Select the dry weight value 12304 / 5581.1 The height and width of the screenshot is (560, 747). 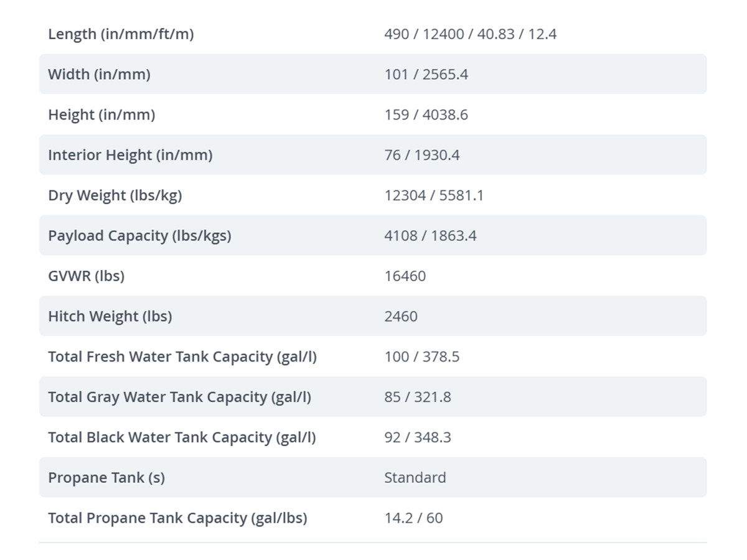[434, 195]
